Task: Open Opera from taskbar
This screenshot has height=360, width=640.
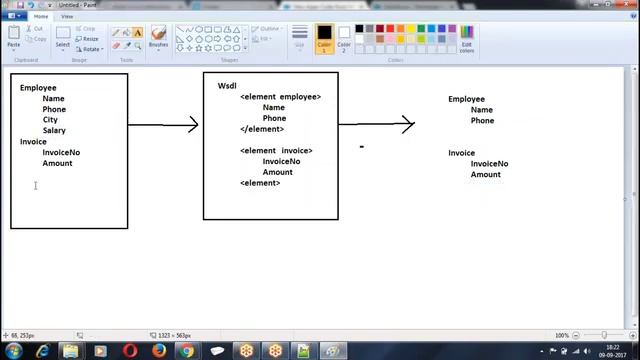Action: (x=130, y=351)
